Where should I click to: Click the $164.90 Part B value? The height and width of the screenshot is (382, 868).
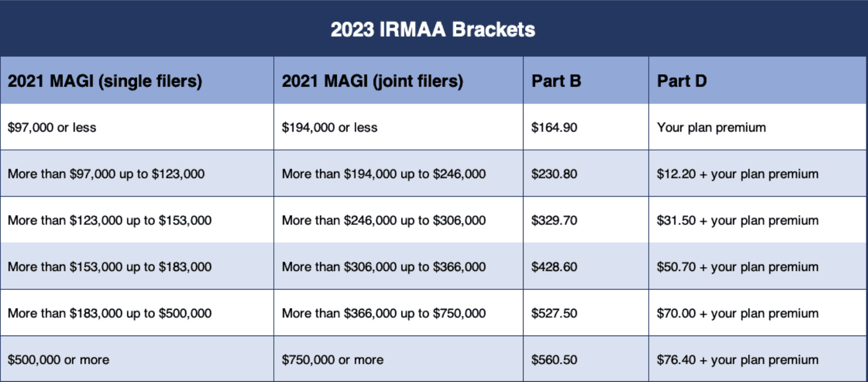tap(554, 127)
